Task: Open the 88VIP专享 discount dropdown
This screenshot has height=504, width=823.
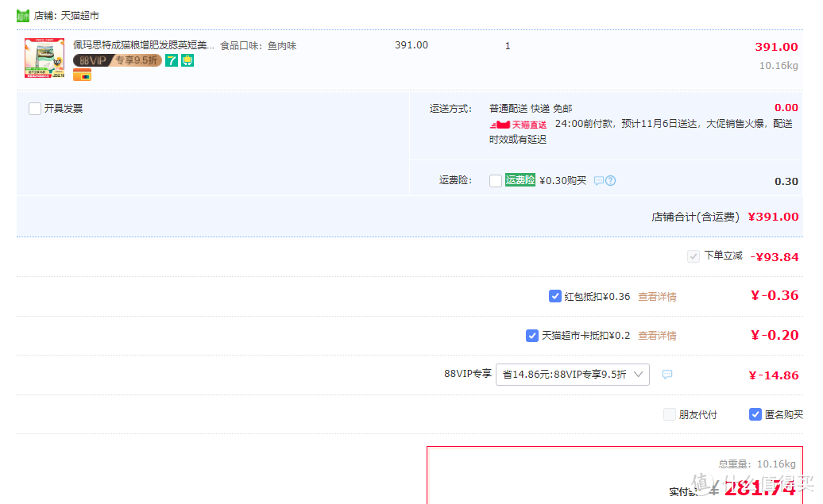Action: coord(572,375)
